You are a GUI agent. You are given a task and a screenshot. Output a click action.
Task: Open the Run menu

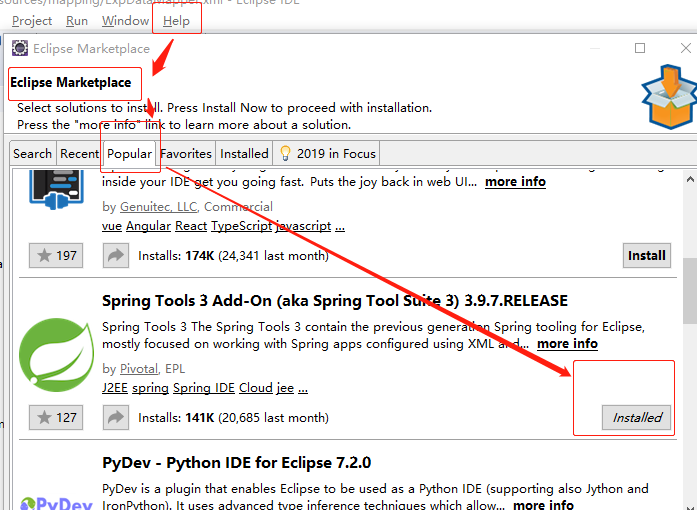point(76,21)
